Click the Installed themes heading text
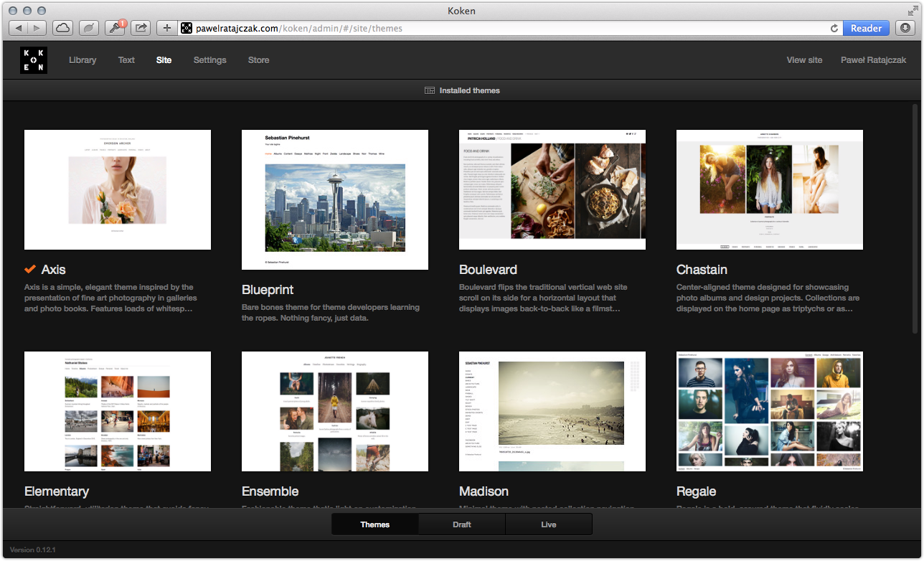924x561 pixels. coord(470,90)
